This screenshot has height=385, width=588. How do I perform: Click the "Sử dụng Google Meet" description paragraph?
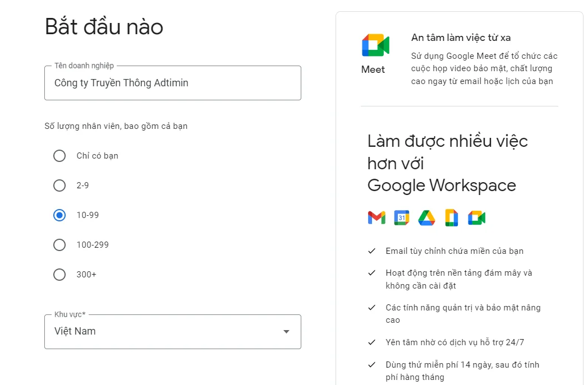(484, 68)
